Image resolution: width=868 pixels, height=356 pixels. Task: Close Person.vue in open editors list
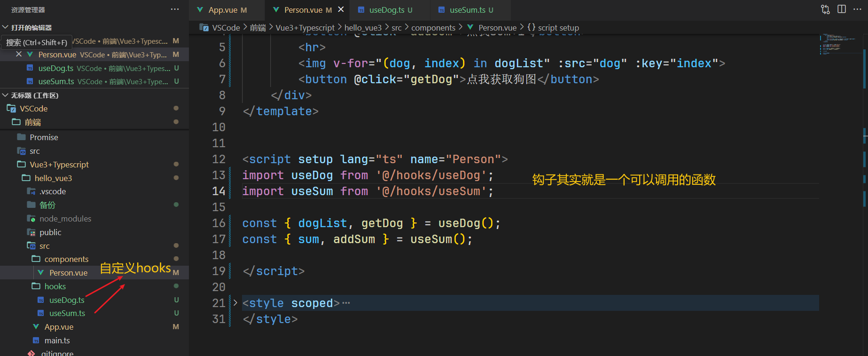(19, 55)
